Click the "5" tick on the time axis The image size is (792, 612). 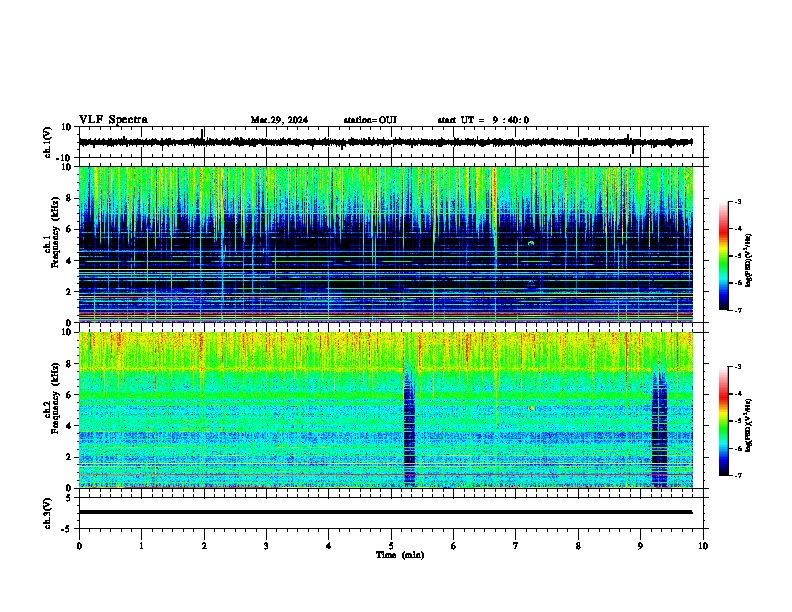(x=391, y=546)
